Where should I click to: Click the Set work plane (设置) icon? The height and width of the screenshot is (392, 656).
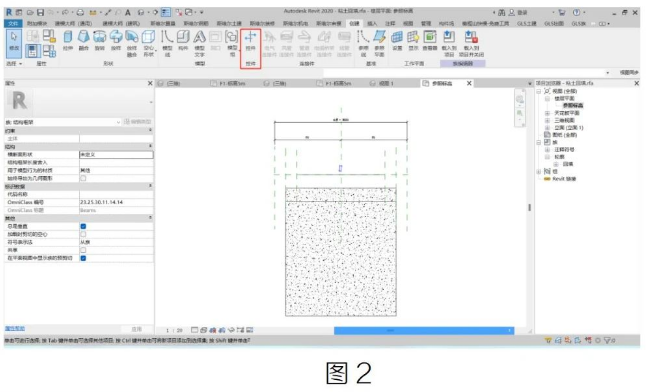tap(397, 41)
